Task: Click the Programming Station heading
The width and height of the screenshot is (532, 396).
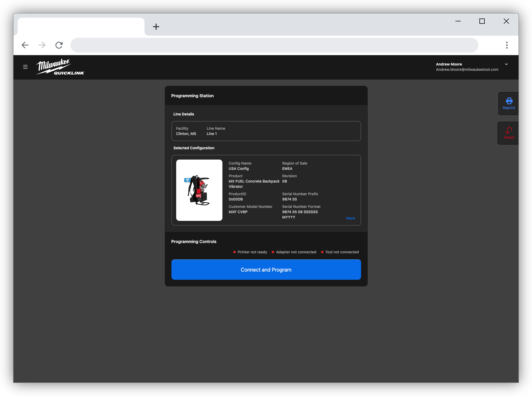Action: (x=192, y=96)
